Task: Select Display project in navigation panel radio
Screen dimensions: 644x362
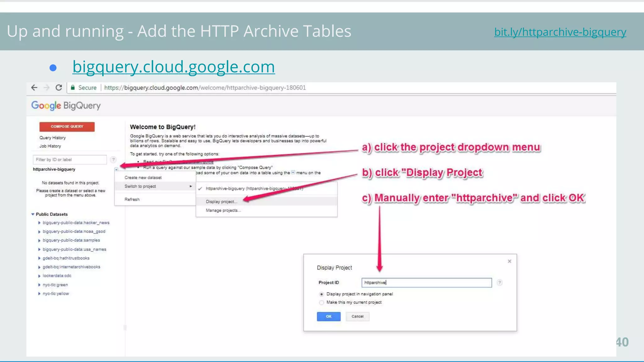Action: 321,294
